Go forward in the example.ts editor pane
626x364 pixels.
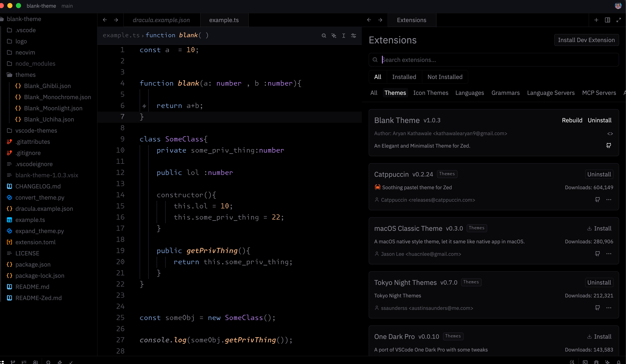(x=116, y=20)
